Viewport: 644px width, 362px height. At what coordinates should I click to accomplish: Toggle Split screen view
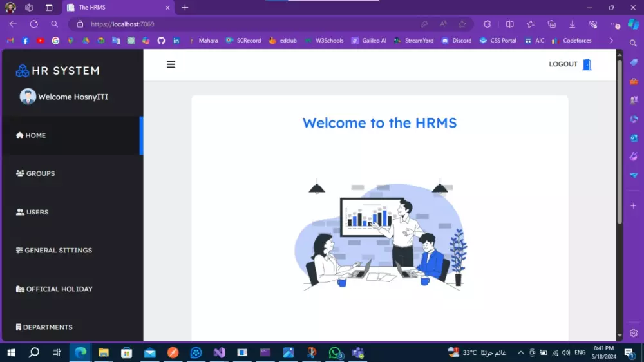coord(509,24)
